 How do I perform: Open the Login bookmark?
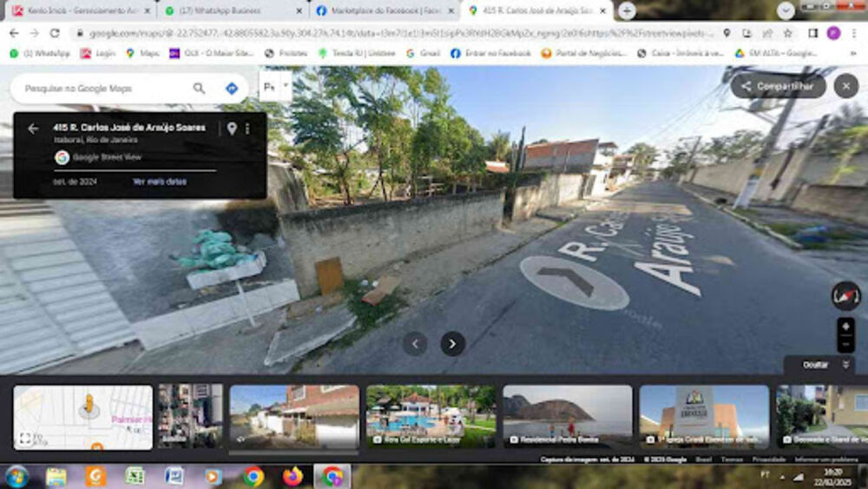pyautogui.click(x=97, y=53)
